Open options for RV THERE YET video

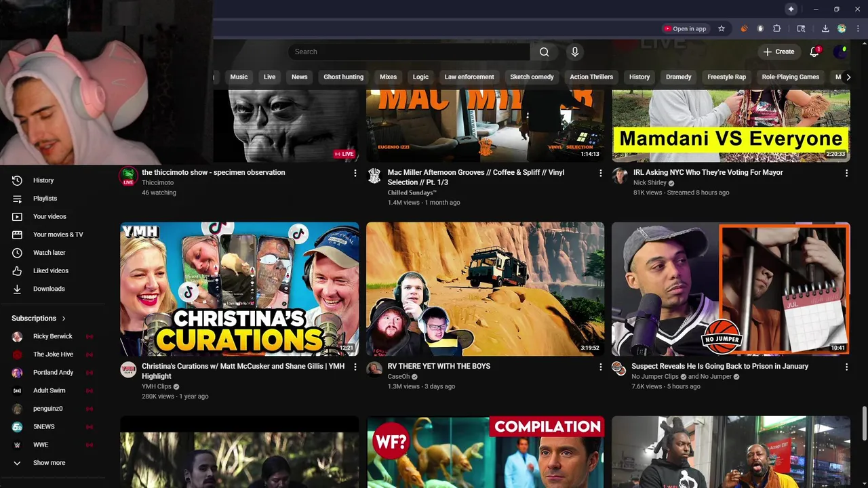600,367
